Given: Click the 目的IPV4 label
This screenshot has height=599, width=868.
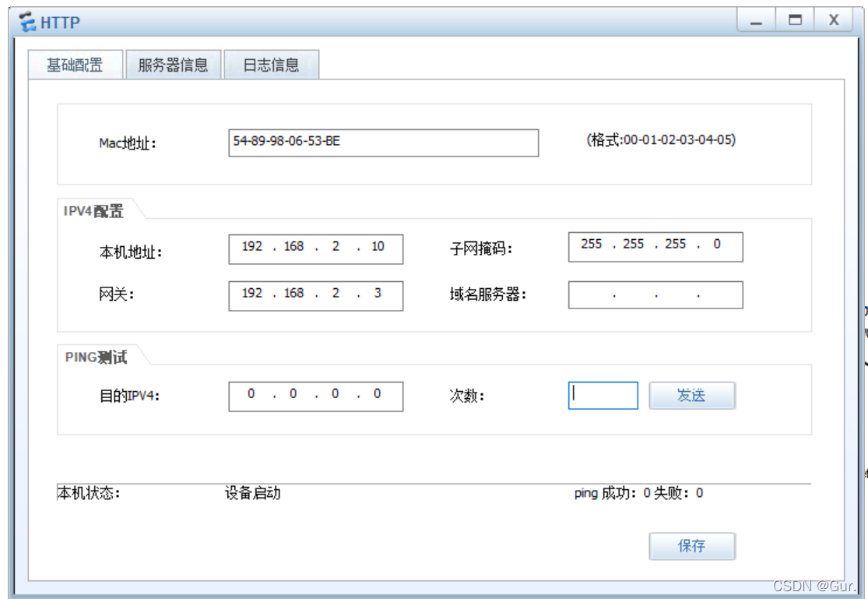Looking at the screenshot, I should click(x=129, y=396).
